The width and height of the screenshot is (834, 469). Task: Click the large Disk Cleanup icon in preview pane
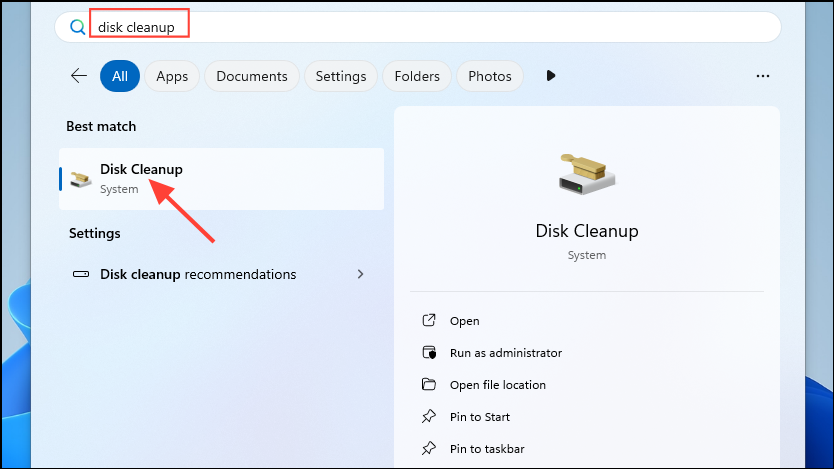click(x=587, y=174)
